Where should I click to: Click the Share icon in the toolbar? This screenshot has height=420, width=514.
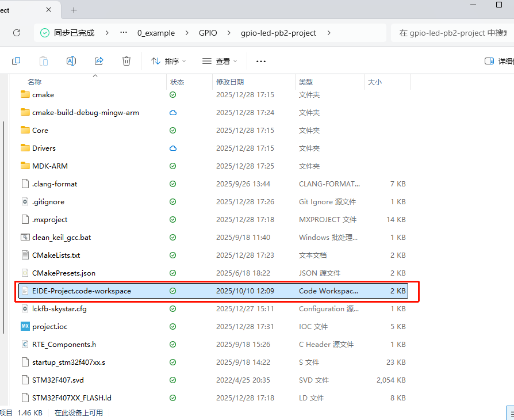click(99, 61)
